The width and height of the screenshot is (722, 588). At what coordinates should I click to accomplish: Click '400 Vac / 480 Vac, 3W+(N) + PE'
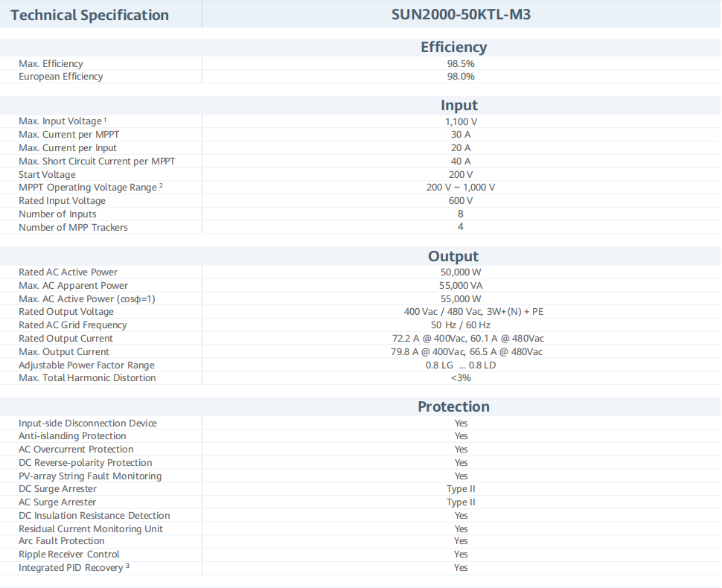tap(474, 312)
